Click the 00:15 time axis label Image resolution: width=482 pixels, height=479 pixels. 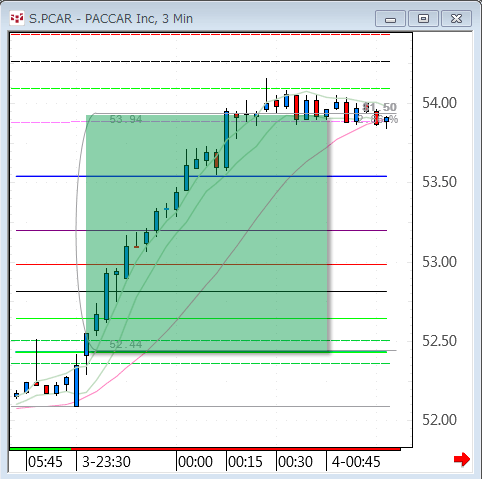(x=245, y=462)
